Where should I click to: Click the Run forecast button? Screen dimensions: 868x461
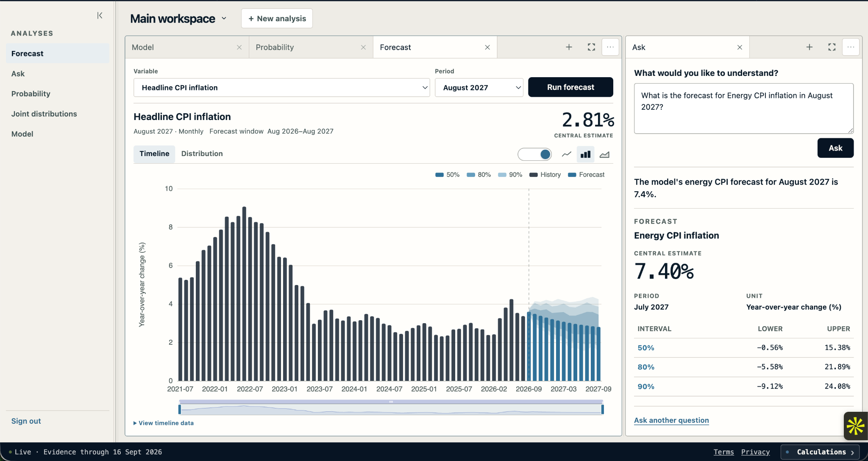coord(570,87)
